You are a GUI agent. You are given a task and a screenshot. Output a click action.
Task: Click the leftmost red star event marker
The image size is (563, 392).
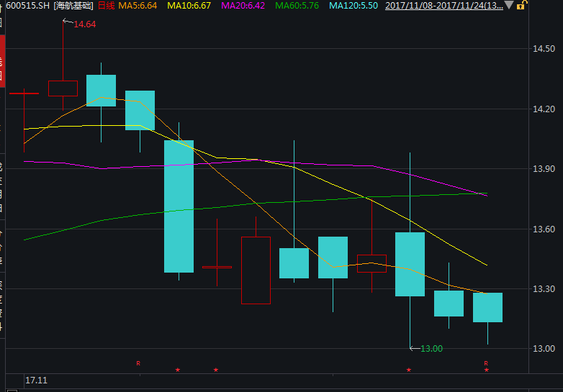point(178,370)
